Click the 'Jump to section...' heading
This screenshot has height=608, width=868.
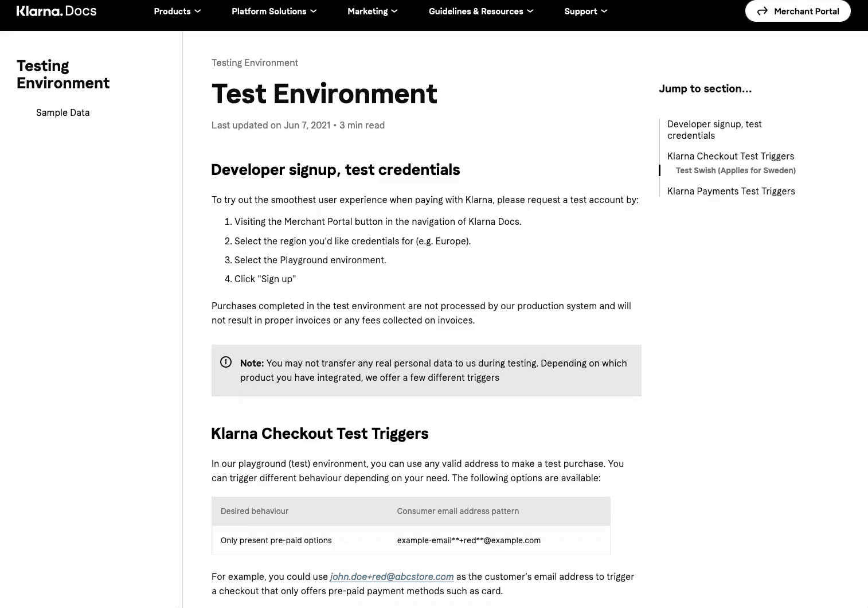tap(705, 88)
